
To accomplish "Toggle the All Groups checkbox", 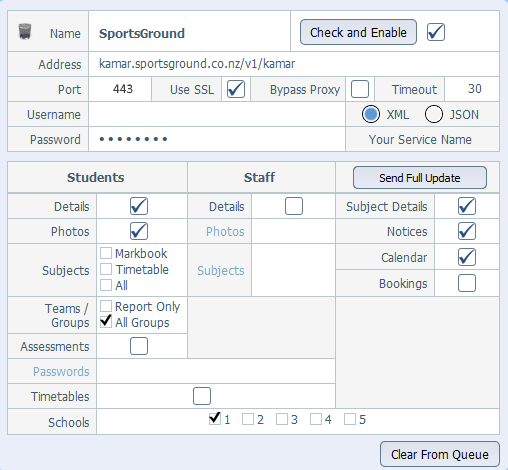I will pyautogui.click(x=106, y=322).
